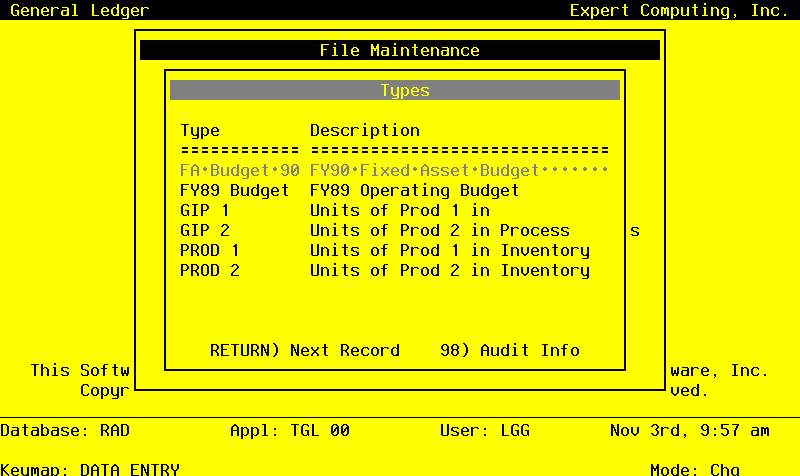Choose the 'RETURN) Next Record' option
800x476 pixels.
coord(305,350)
